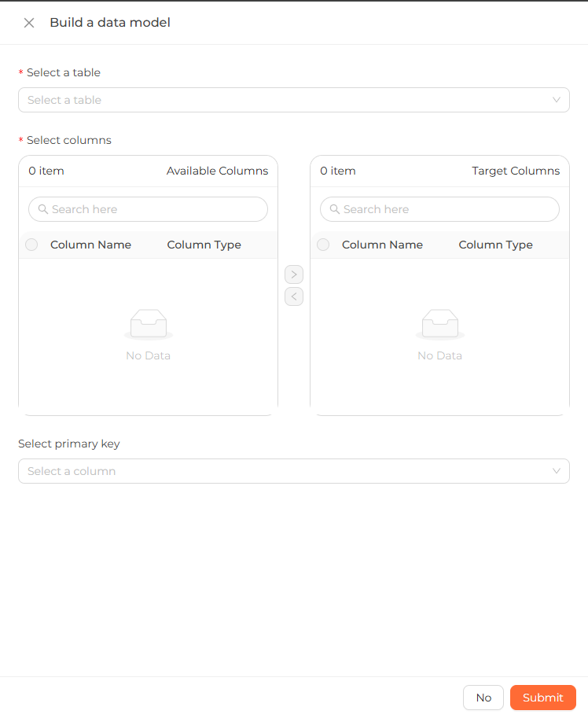Submit the data model form

click(543, 698)
